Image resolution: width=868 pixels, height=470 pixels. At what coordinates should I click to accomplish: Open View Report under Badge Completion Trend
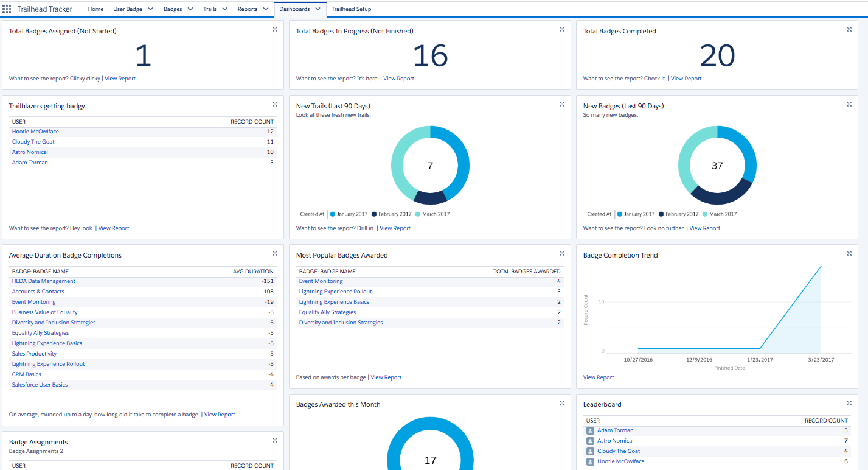click(x=599, y=377)
